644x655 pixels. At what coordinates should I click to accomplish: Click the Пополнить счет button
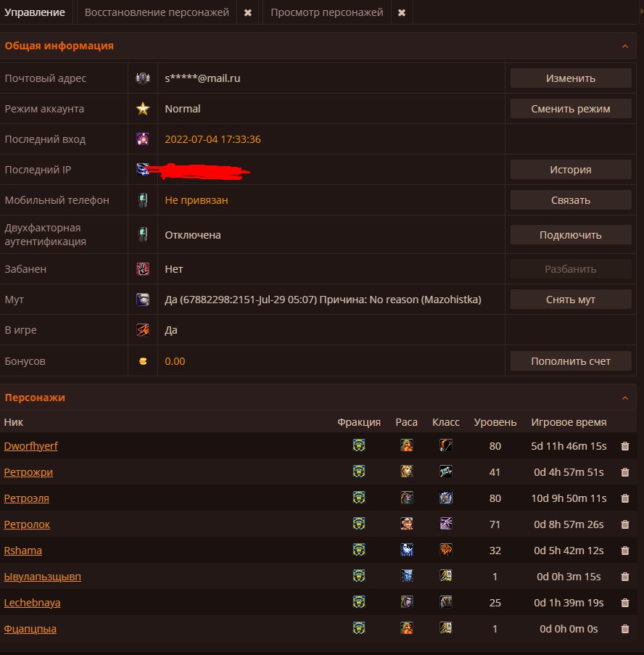pyautogui.click(x=571, y=361)
